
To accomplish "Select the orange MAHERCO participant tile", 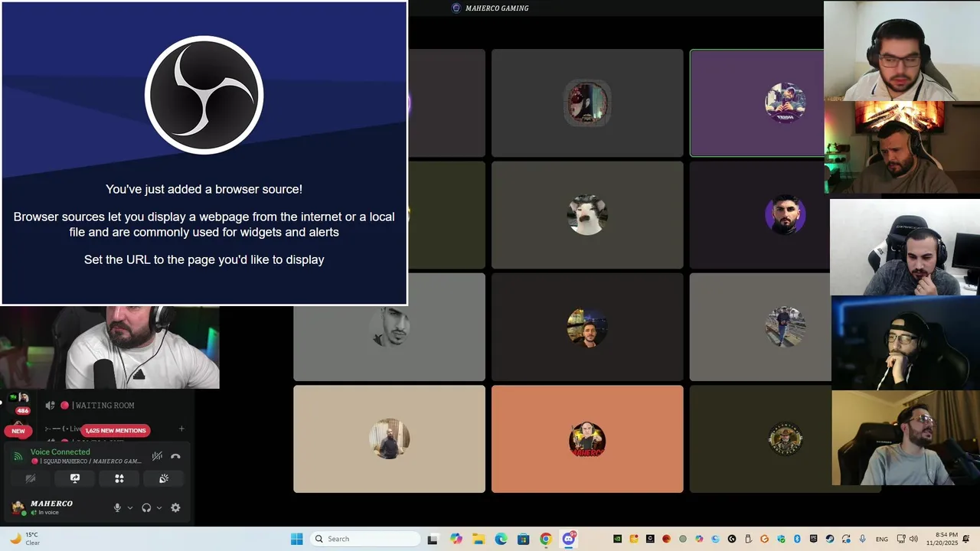I will point(587,439).
